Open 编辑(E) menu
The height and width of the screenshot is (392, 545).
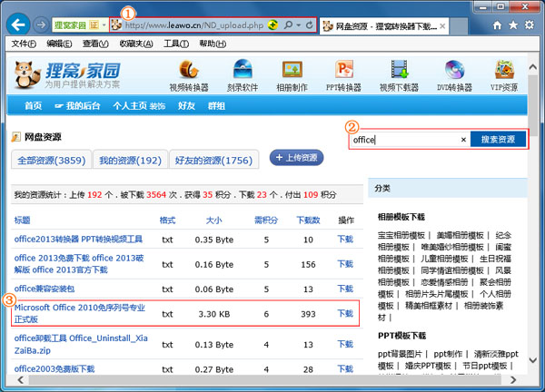[x=59, y=44]
